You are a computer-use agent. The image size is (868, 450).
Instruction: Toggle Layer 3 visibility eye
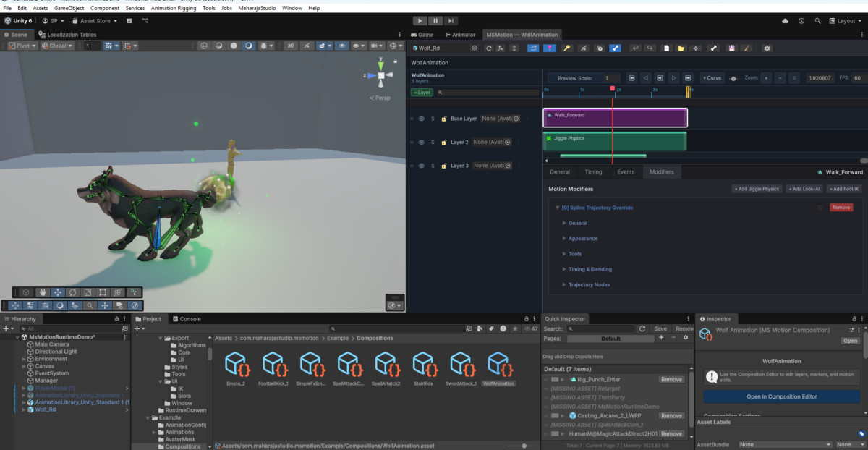point(422,166)
